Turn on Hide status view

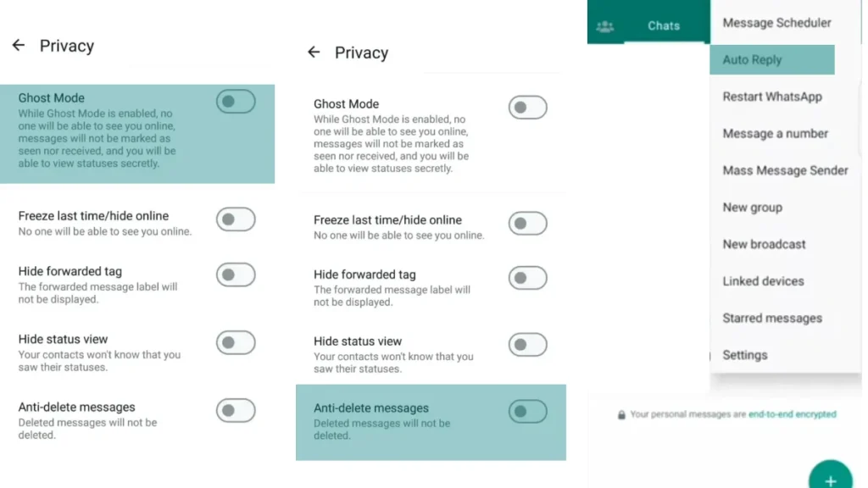[x=236, y=343]
